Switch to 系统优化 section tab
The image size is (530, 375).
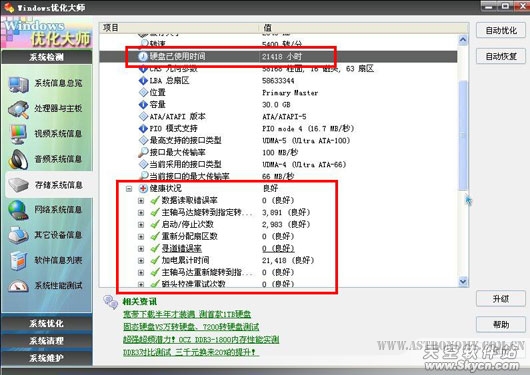pyautogui.click(x=47, y=324)
